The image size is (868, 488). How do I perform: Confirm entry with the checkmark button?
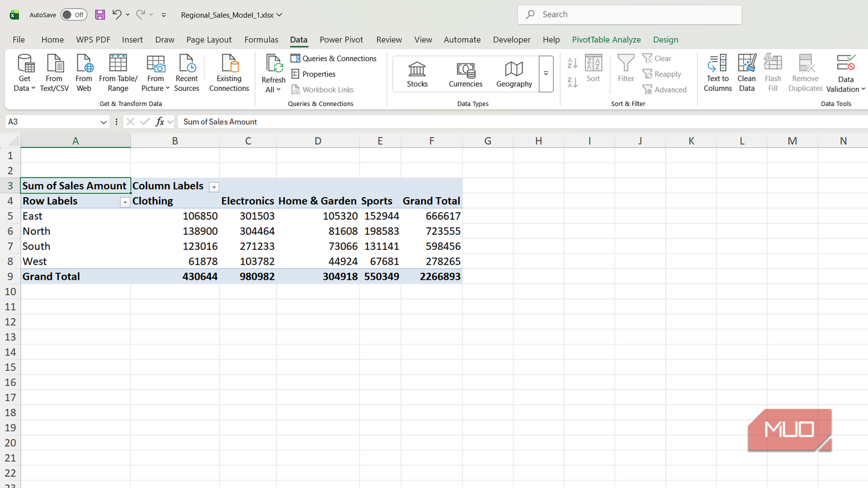145,122
